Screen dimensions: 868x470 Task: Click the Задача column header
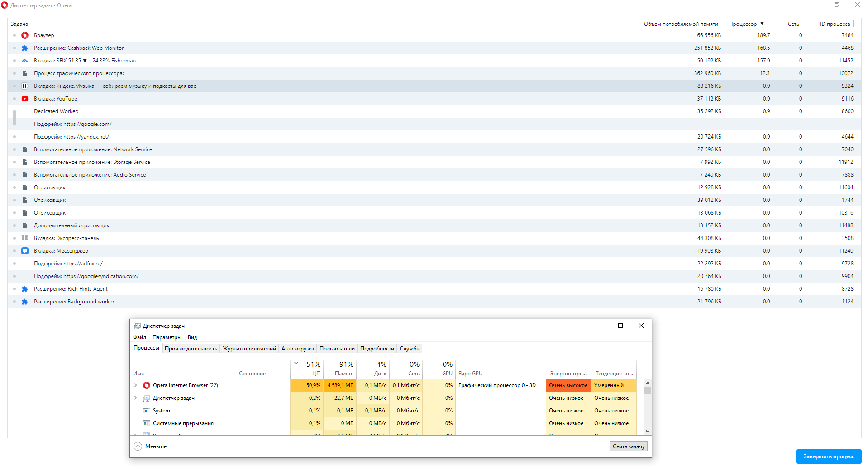pos(317,24)
